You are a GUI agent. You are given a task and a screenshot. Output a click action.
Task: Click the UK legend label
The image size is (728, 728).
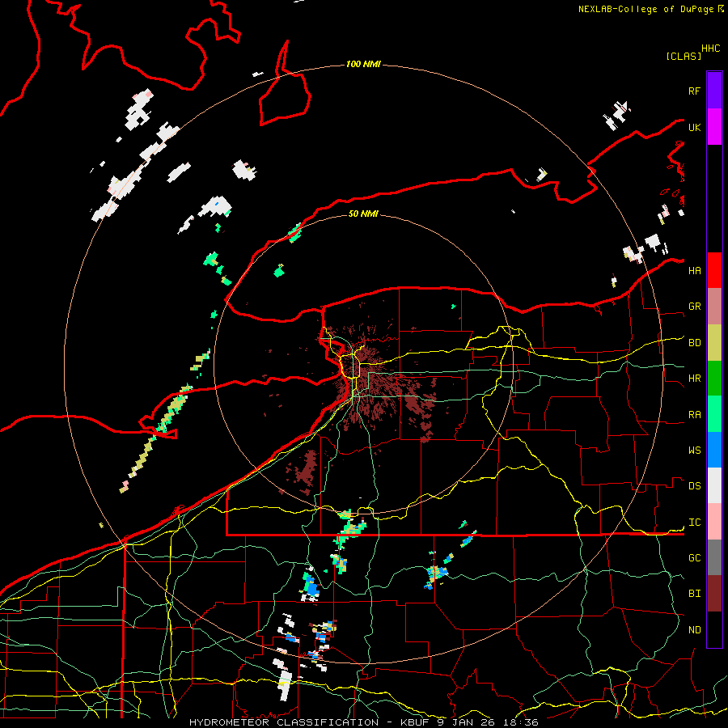(694, 127)
